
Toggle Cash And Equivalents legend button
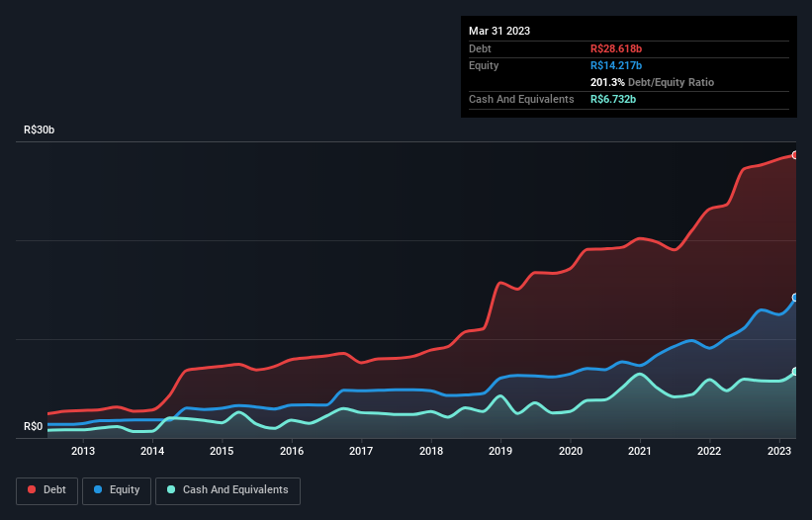[227, 490]
